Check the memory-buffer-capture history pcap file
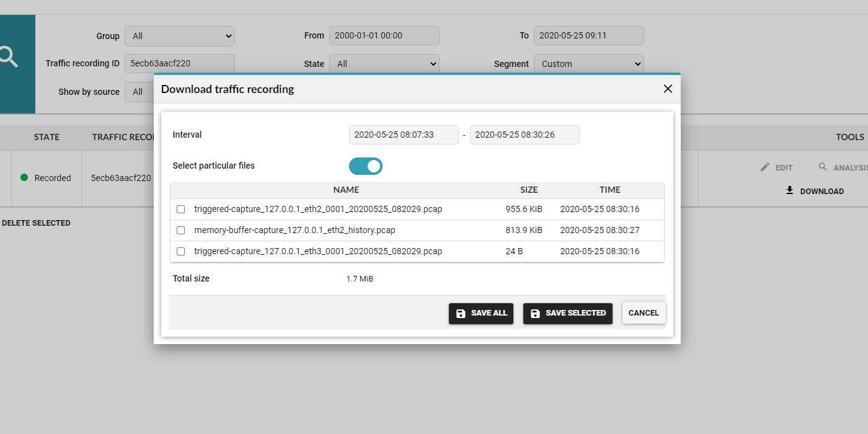Image resolution: width=868 pixels, height=434 pixels. (181, 231)
